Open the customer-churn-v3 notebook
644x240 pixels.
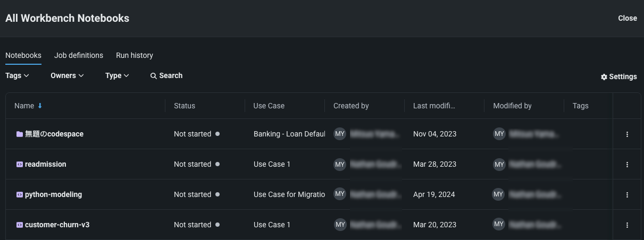point(57,225)
